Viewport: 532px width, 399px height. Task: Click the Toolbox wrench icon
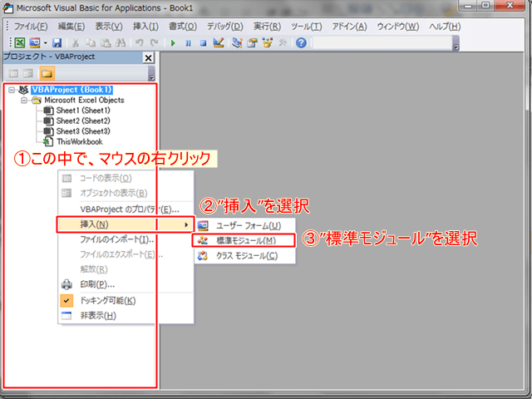[283, 42]
